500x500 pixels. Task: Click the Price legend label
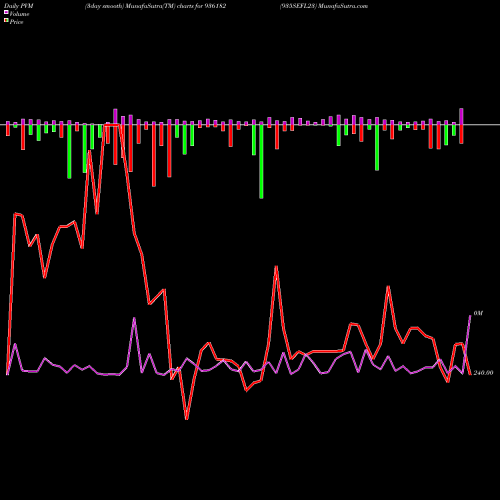tap(16, 22)
